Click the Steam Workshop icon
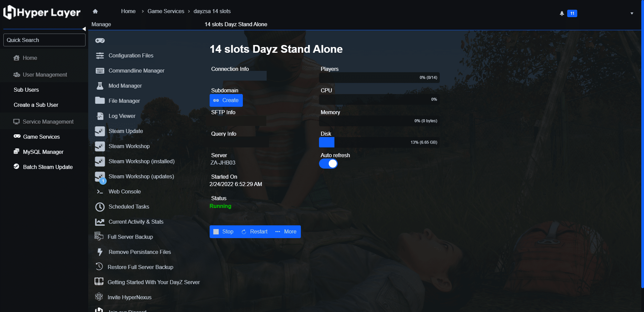The width and height of the screenshot is (644, 312). pyautogui.click(x=100, y=146)
